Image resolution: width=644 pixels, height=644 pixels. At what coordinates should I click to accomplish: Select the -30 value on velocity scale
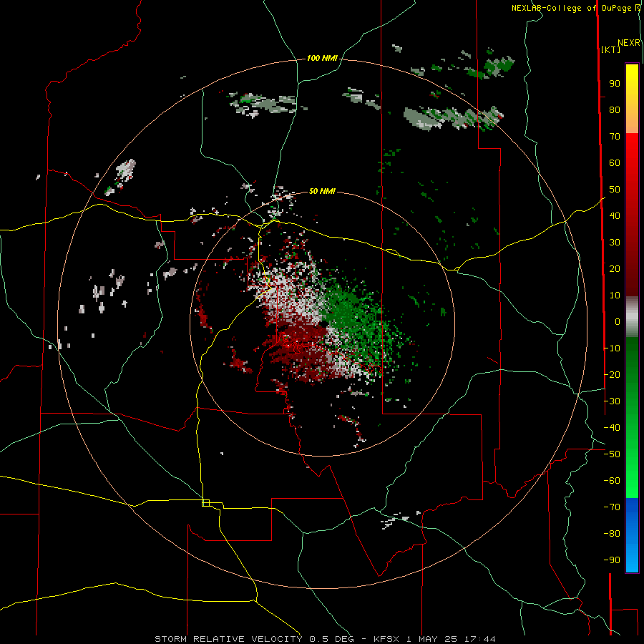click(x=612, y=401)
